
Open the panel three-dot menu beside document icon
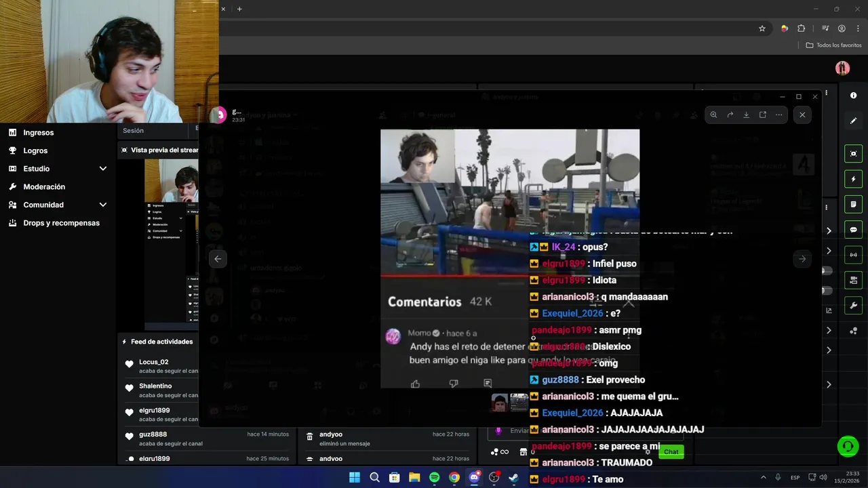point(826,207)
